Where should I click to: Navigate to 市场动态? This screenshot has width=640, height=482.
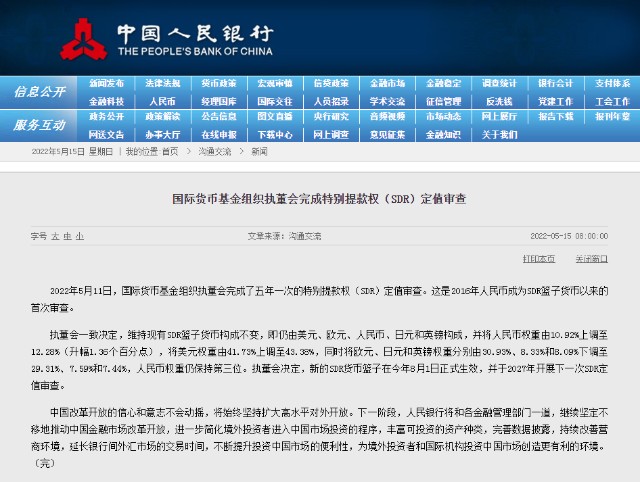[444, 117]
